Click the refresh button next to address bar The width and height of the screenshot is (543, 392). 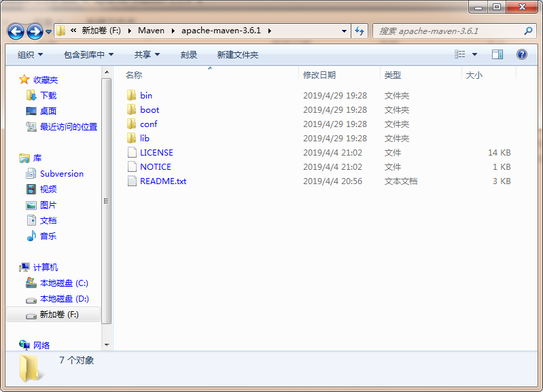360,31
